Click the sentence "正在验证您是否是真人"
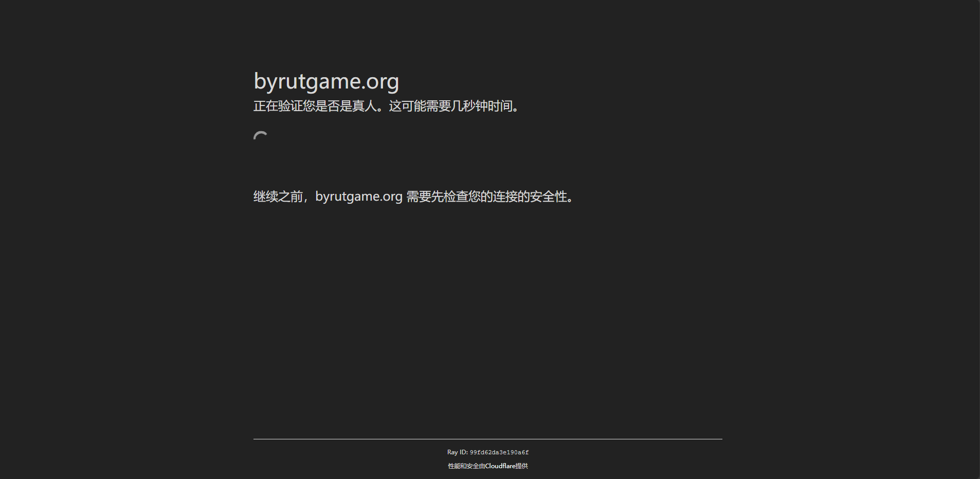980x479 pixels. (315, 107)
